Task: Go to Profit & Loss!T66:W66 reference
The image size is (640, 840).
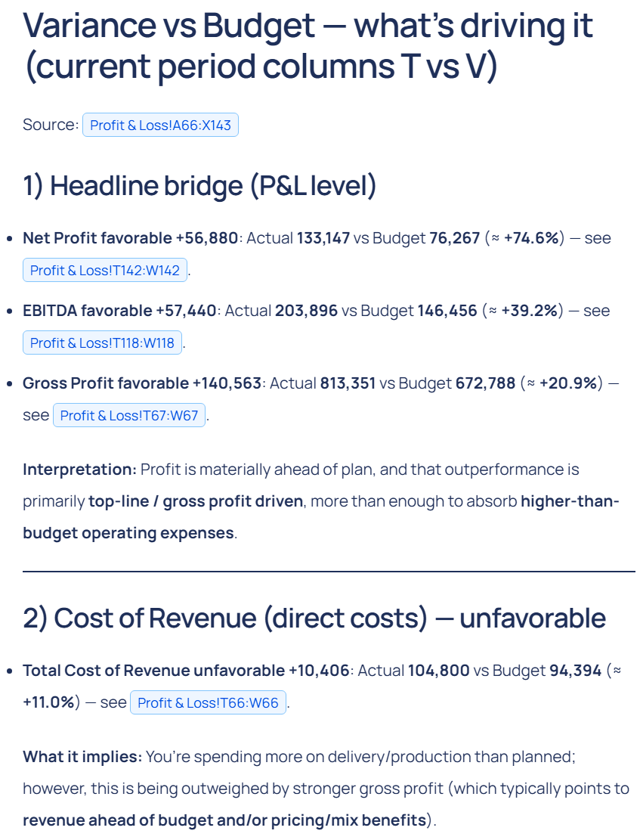Action: tap(208, 702)
